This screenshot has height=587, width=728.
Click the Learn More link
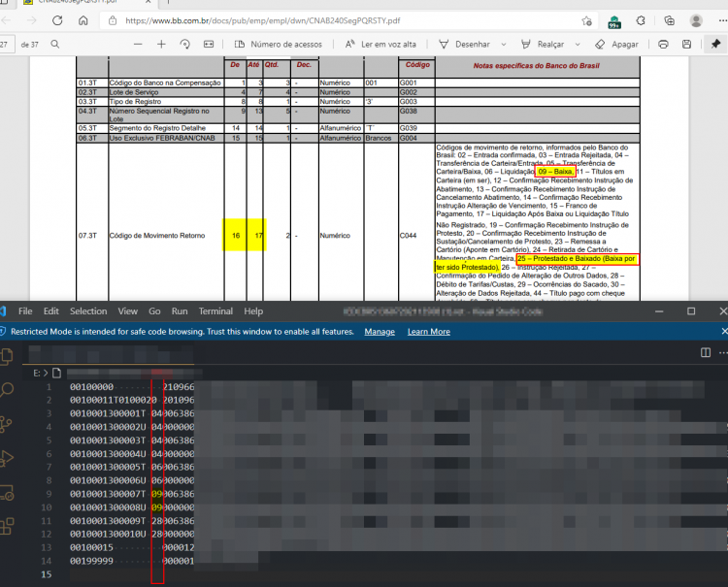pos(428,332)
